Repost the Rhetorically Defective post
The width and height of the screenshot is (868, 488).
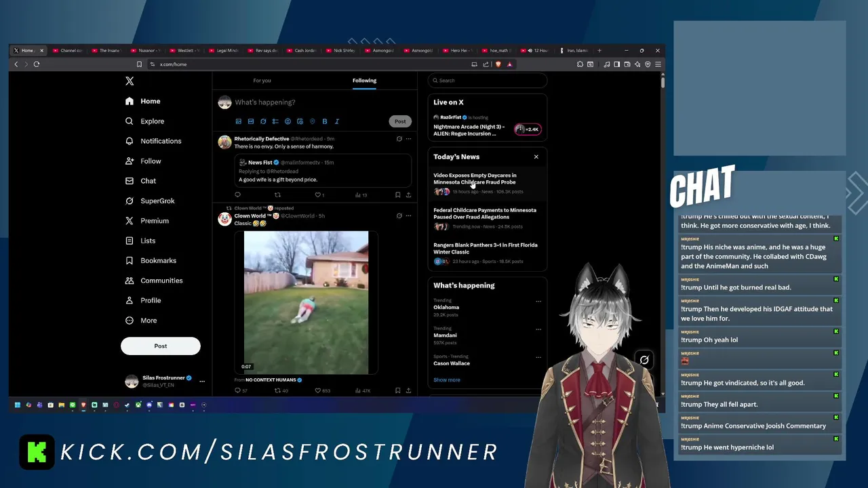277,195
